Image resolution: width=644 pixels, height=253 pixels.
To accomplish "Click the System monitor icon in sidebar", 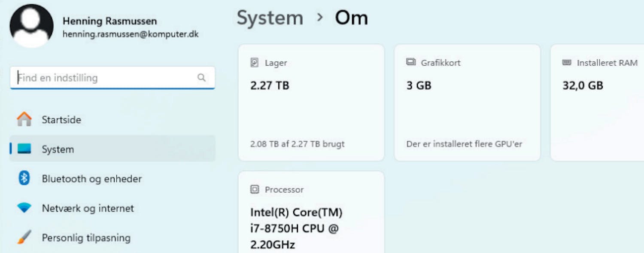I will coord(24,149).
